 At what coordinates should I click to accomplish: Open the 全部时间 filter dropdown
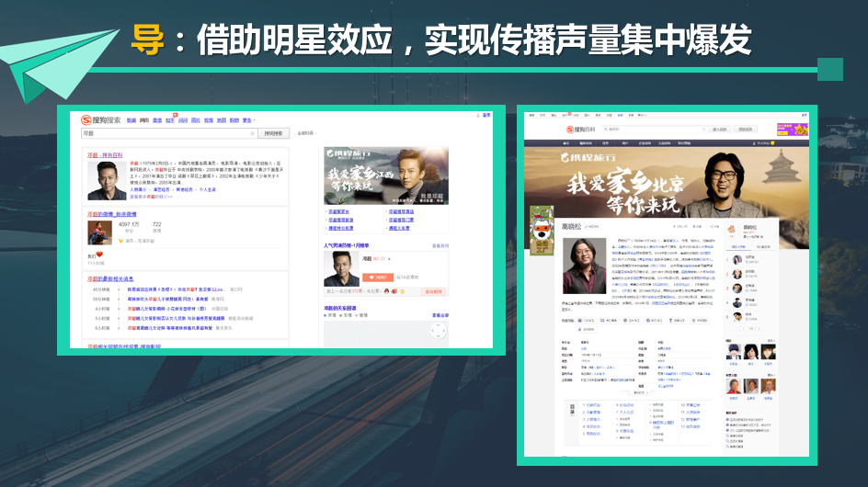pos(307,133)
